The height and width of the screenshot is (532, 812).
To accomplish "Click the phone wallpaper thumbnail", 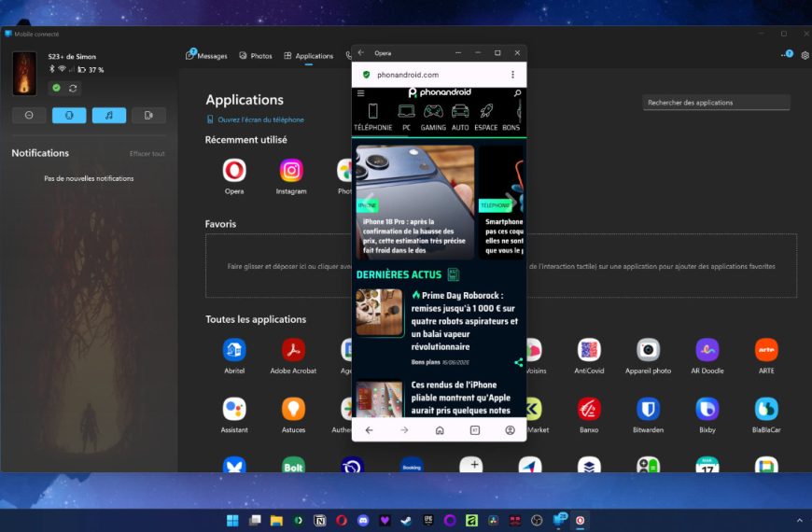I will (x=24, y=73).
